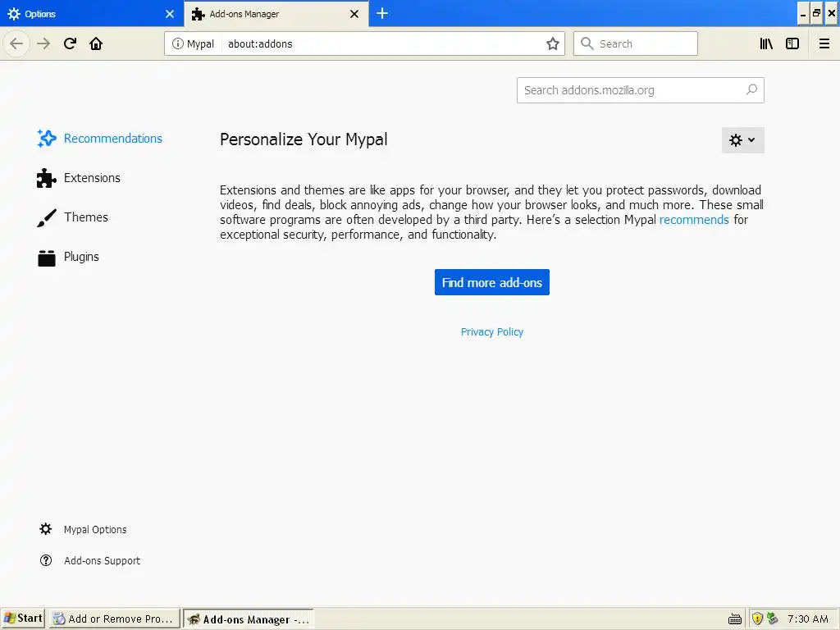Click the Mypal Options gear icon
The image size is (840, 630).
point(46,529)
